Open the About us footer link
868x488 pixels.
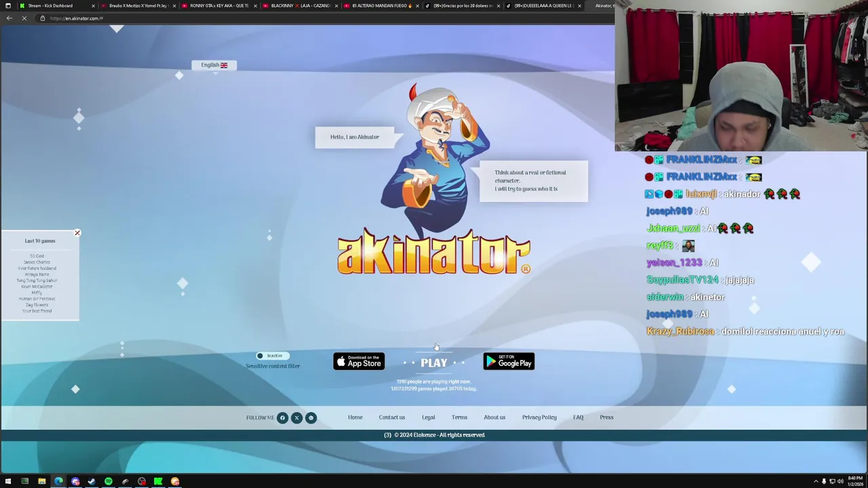[x=494, y=418]
